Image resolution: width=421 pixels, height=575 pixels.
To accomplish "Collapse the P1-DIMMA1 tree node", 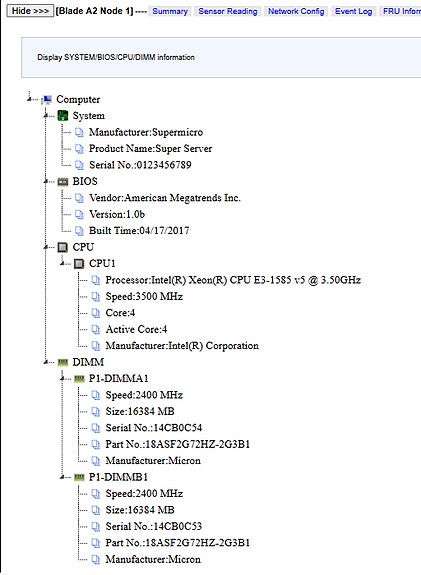I will point(62,379).
